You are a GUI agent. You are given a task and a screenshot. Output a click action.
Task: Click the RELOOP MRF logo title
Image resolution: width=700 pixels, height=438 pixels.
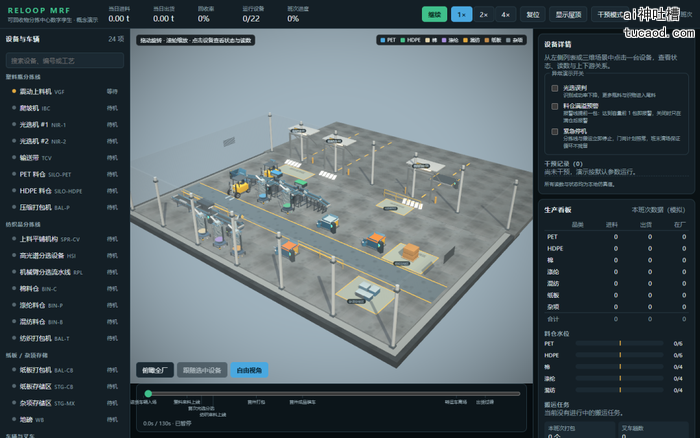pyautogui.click(x=39, y=10)
